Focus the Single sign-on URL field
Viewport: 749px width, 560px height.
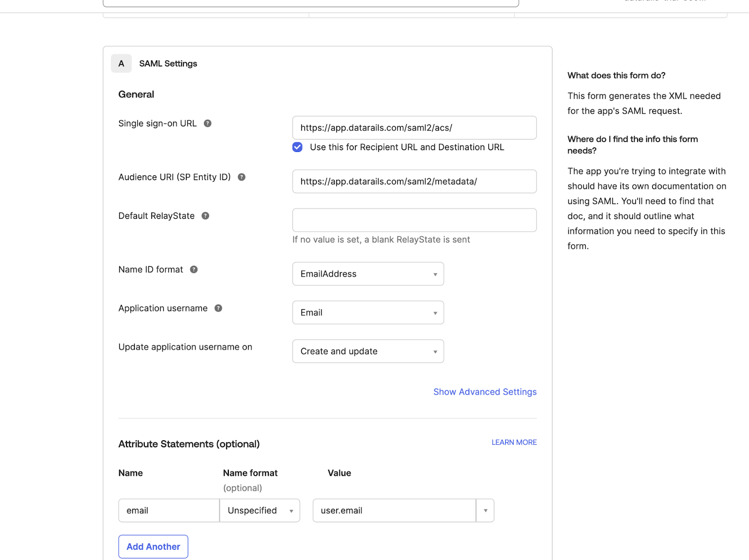pyautogui.click(x=414, y=128)
